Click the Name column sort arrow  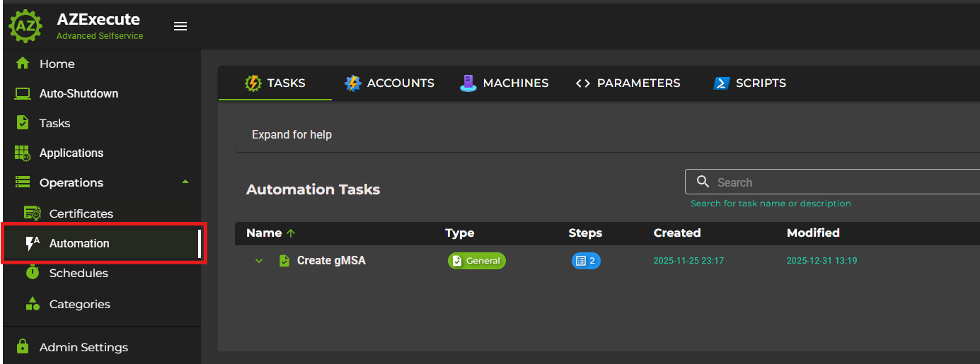click(291, 233)
